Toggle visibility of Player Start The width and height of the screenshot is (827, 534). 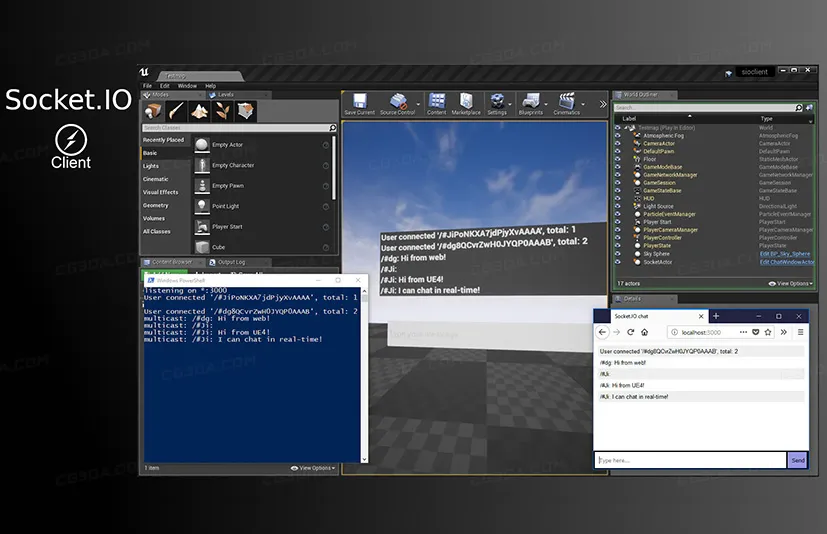click(x=618, y=222)
